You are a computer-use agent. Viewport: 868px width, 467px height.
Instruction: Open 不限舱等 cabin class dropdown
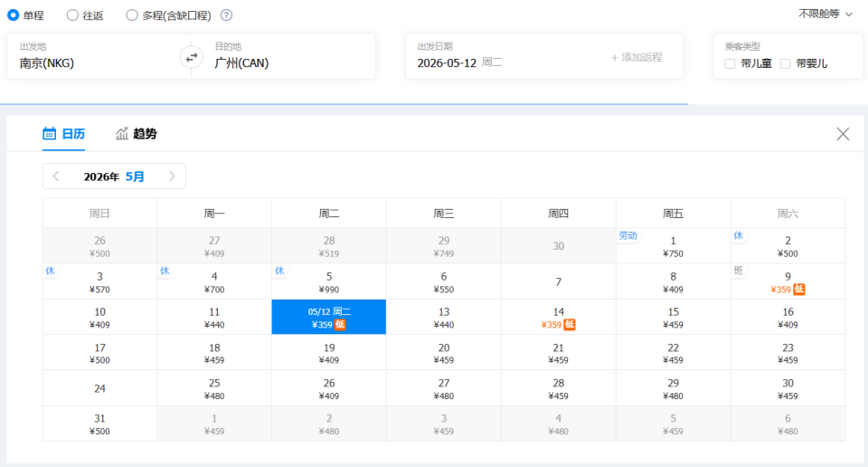pyautogui.click(x=826, y=14)
